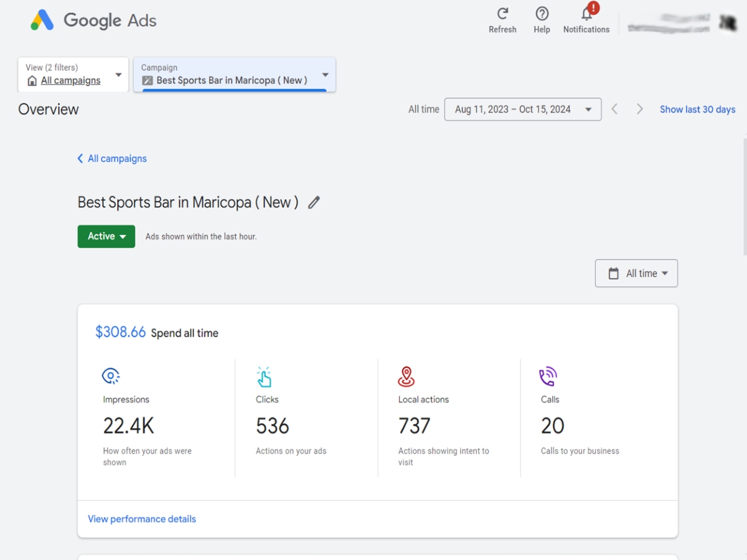Open the Active status dropdown
Image resolution: width=747 pixels, height=560 pixels.
point(106,236)
